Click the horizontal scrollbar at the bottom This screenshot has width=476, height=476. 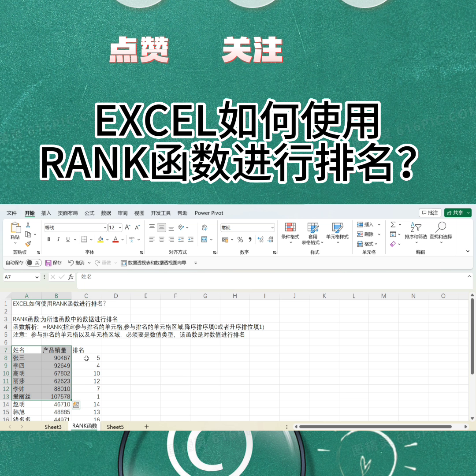375,427
